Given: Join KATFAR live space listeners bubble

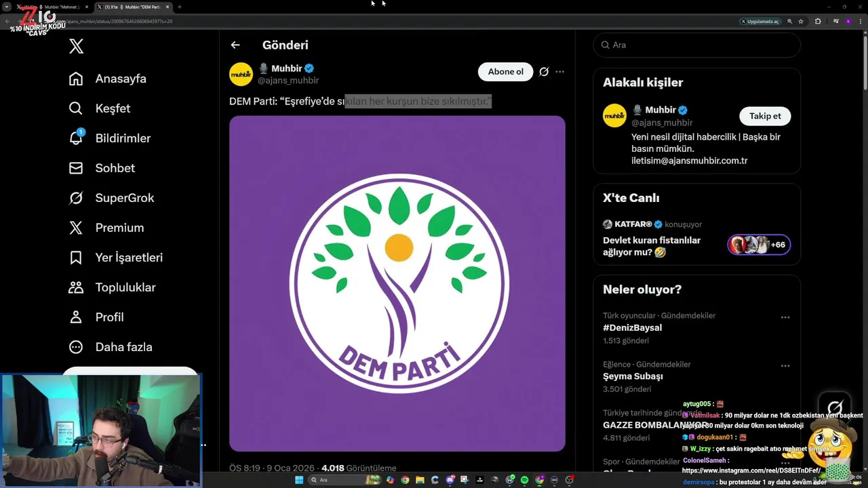Looking at the screenshot, I should (x=759, y=245).
